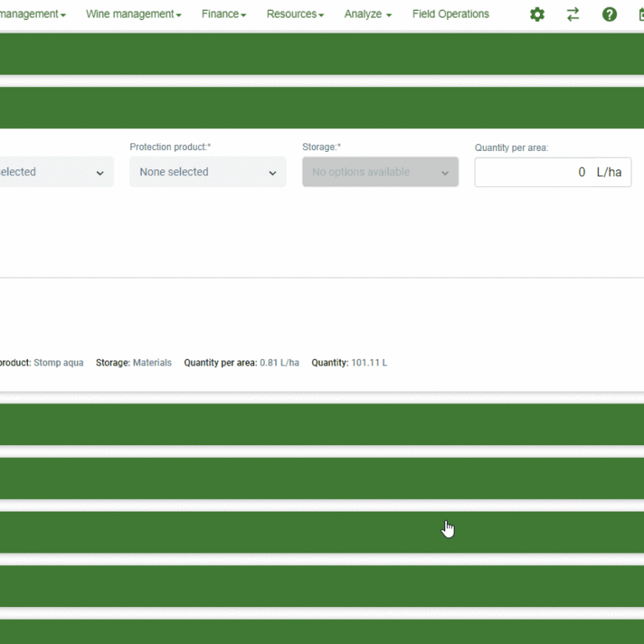Open the Protection product dropdown

point(208,172)
